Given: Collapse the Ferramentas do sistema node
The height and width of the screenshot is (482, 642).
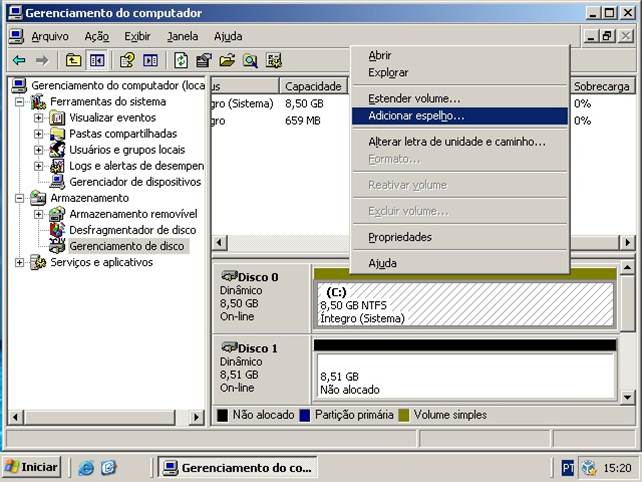Looking at the screenshot, I should (x=19, y=102).
